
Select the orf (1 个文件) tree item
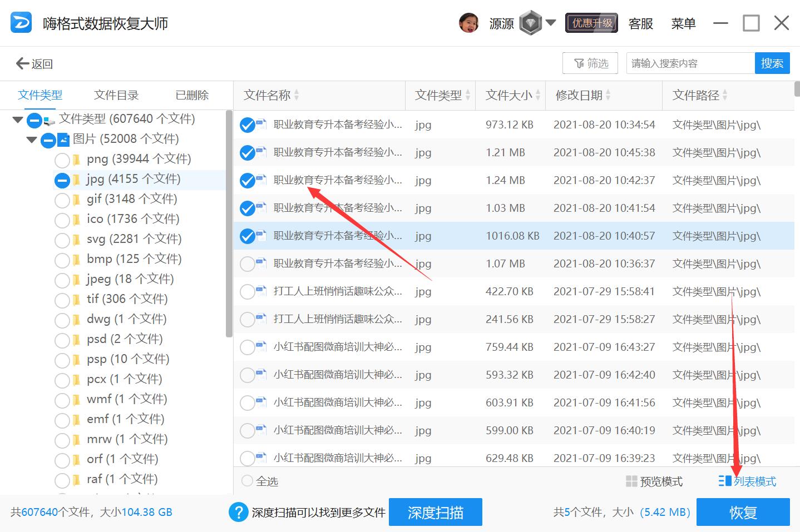click(x=122, y=459)
